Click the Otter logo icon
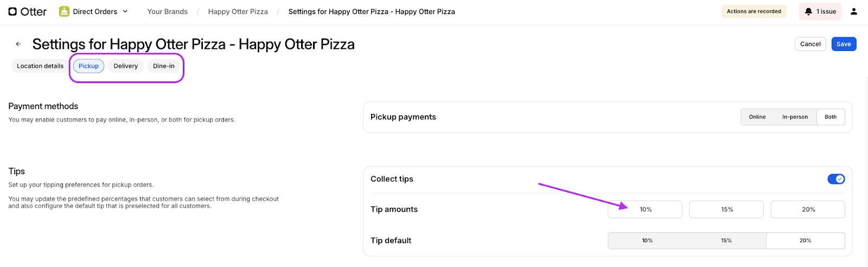 pos(12,11)
